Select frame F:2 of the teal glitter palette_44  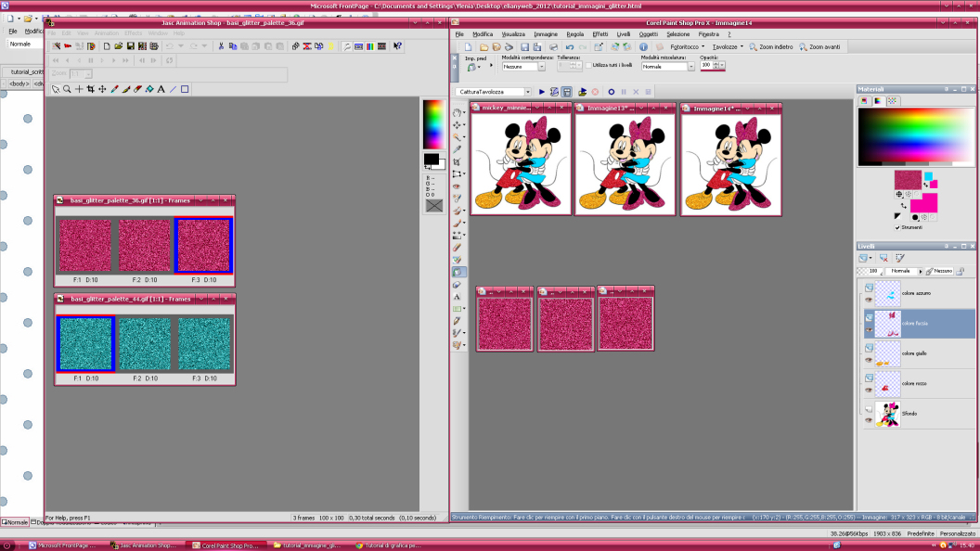[145, 344]
